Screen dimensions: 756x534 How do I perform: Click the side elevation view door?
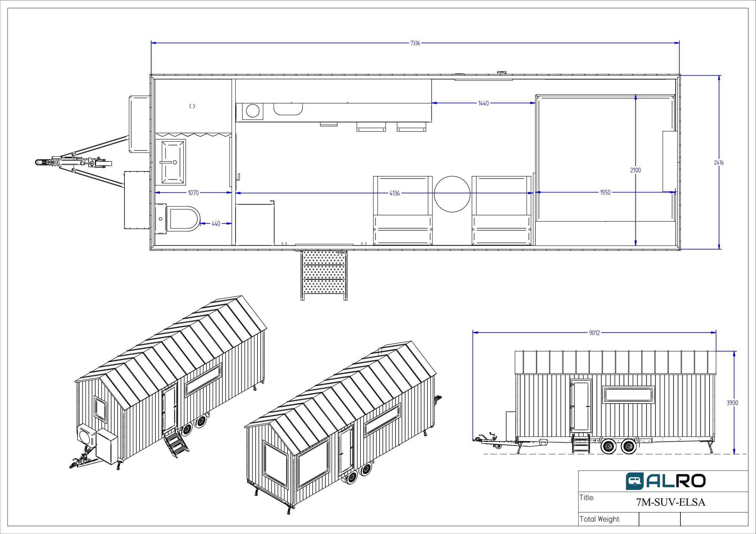[581, 405]
